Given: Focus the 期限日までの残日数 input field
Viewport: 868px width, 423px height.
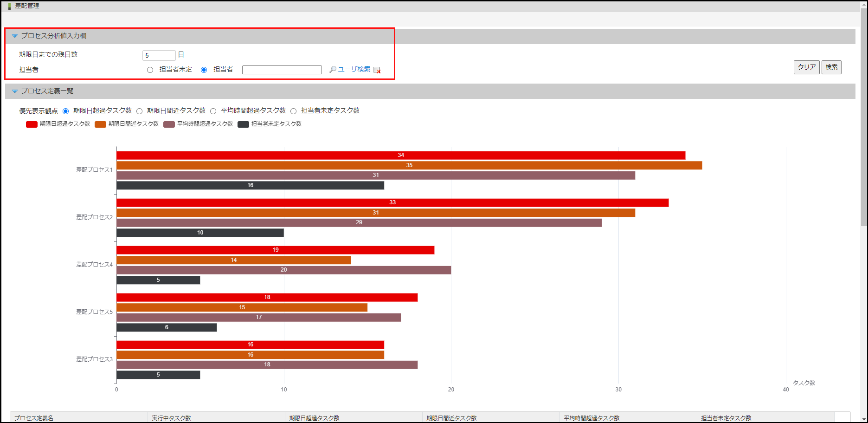Looking at the screenshot, I should [159, 55].
